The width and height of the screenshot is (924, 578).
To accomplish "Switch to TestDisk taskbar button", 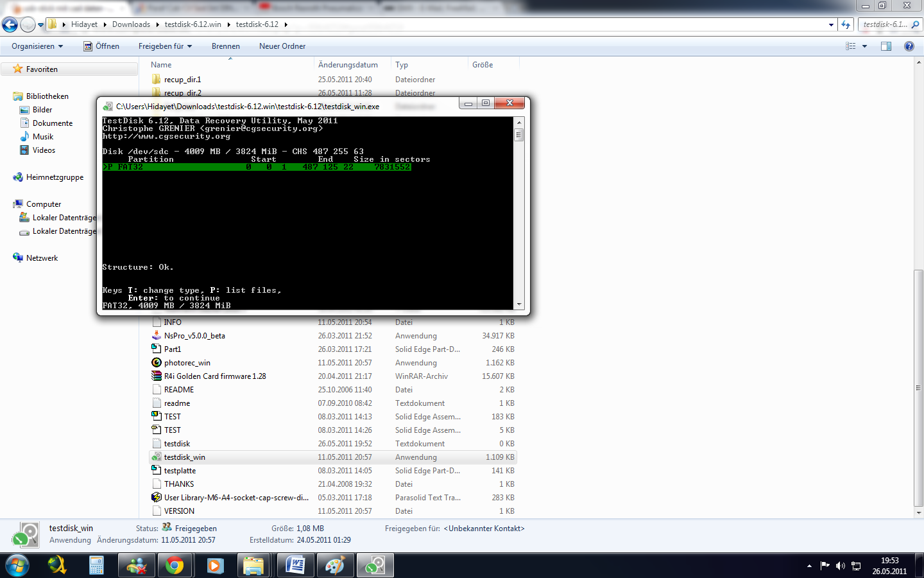I will [x=375, y=566].
